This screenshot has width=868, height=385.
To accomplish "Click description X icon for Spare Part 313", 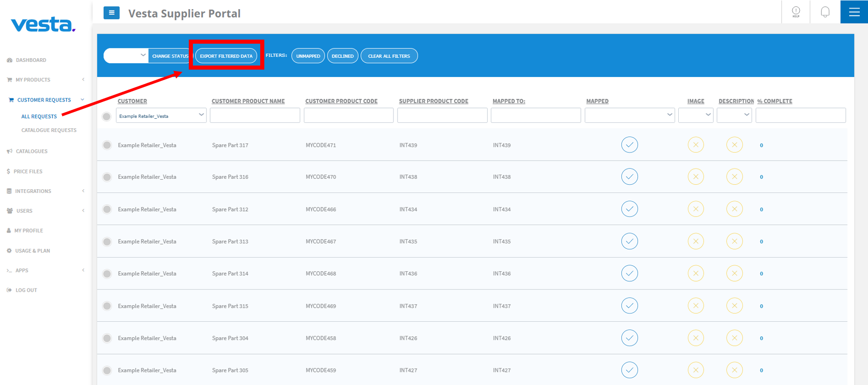I will [734, 241].
